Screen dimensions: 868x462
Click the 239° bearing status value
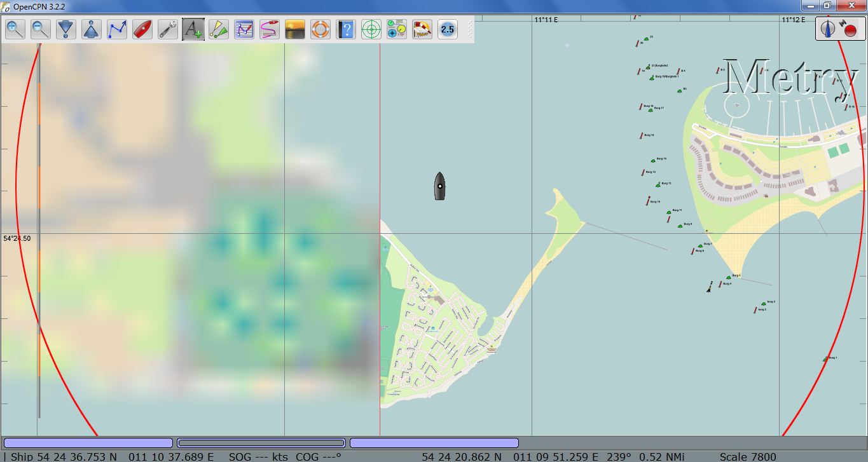click(619, 456)
